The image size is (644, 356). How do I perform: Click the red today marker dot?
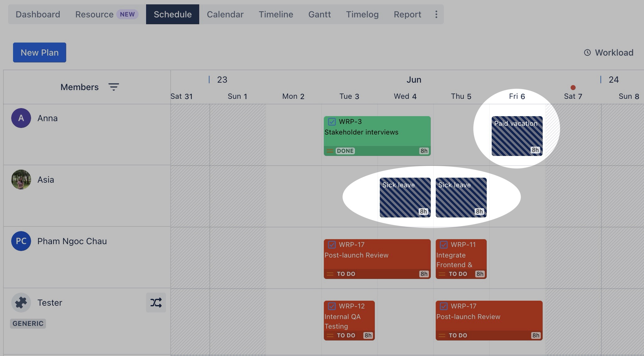(573, 88)
